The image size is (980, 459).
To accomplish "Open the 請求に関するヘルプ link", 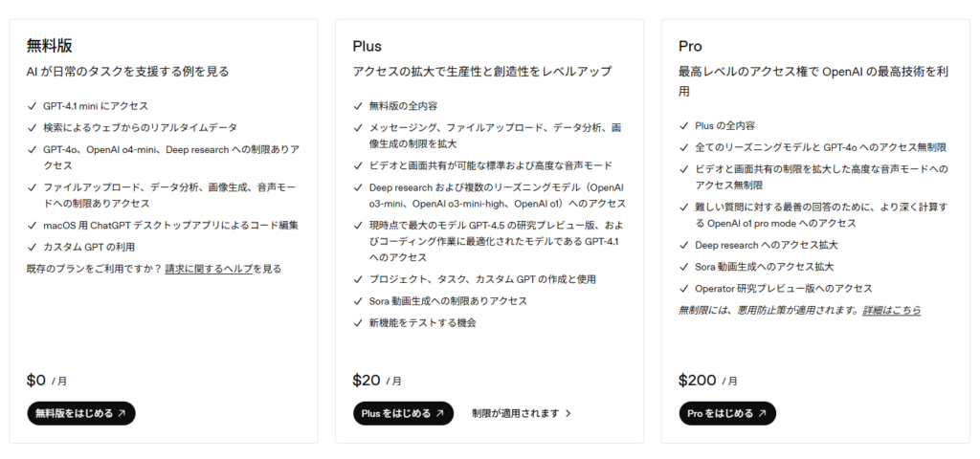I will (210, 269).
